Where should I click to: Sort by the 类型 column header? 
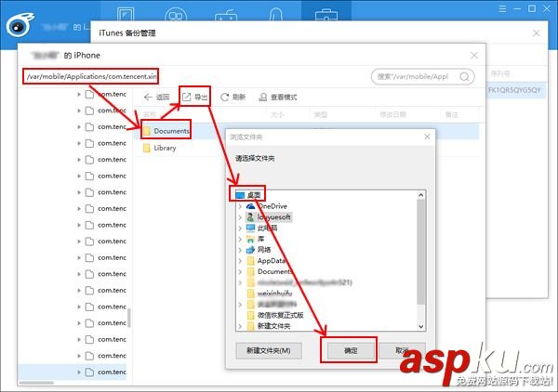[x=320, y=114]
